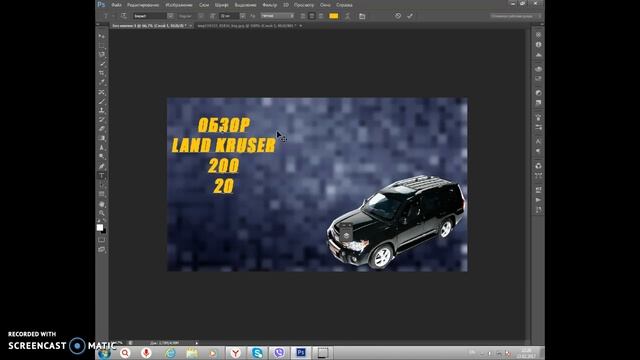
Task: Commit the current text edits
Action: [x=410, y=16]
